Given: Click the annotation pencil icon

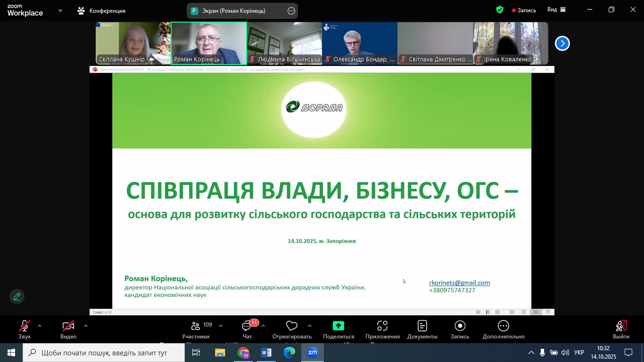Looking at the screenshot, I should point(17,296).
